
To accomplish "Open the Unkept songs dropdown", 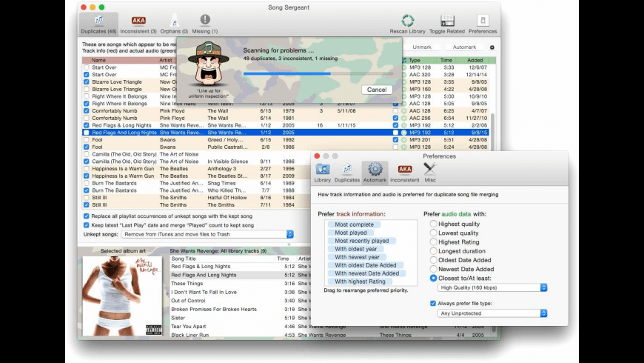I will (207, 234).
